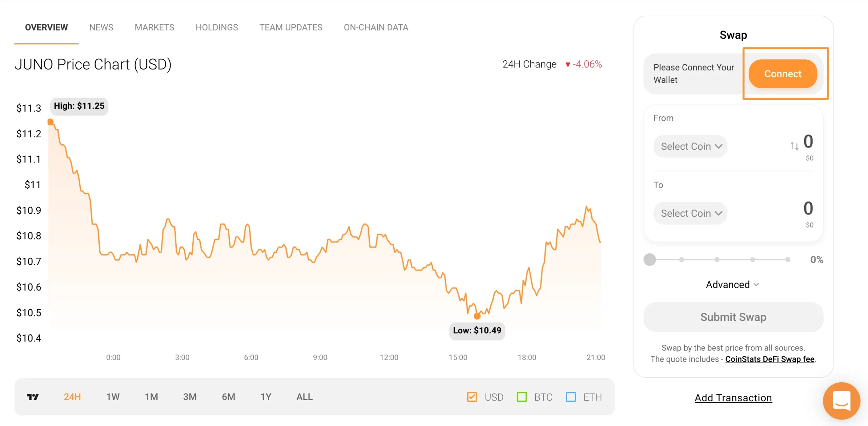
Task: Click the "Low: $10.49" label
Action: (x=477, y=331)
